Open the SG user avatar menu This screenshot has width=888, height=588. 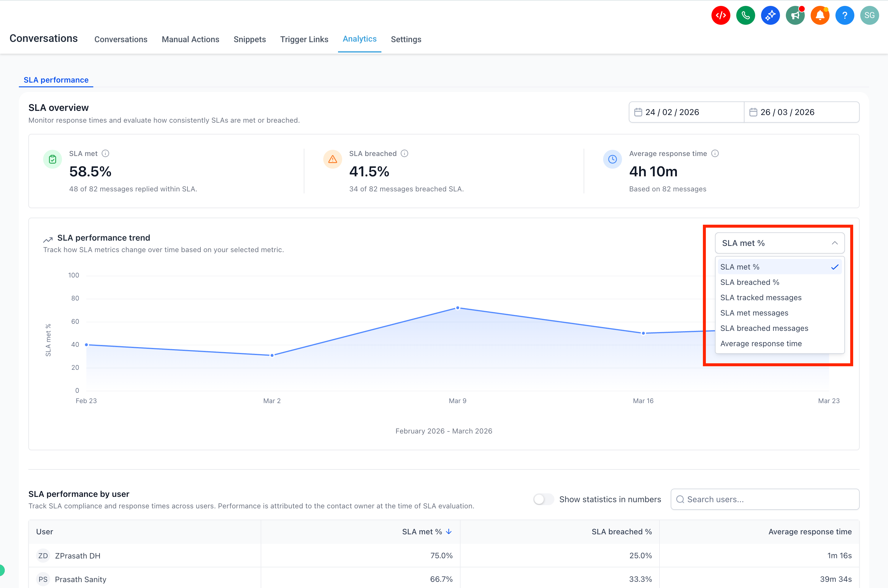tap(869, 15)
